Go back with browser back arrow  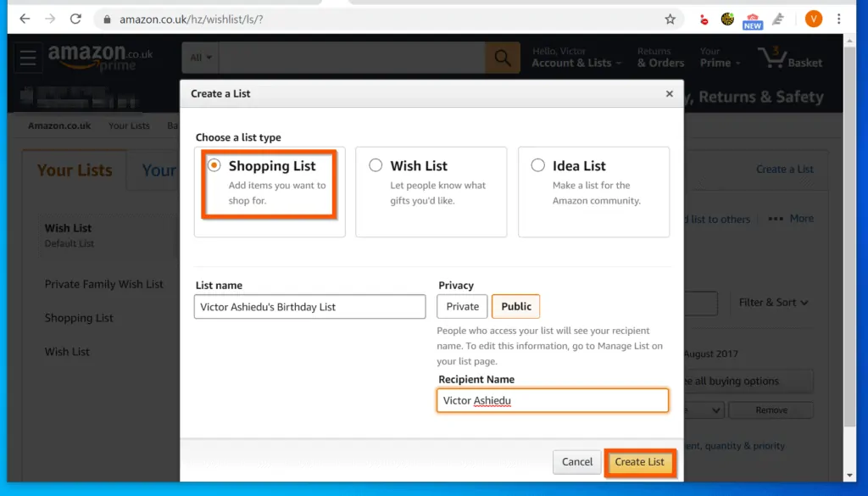(25, 19)
